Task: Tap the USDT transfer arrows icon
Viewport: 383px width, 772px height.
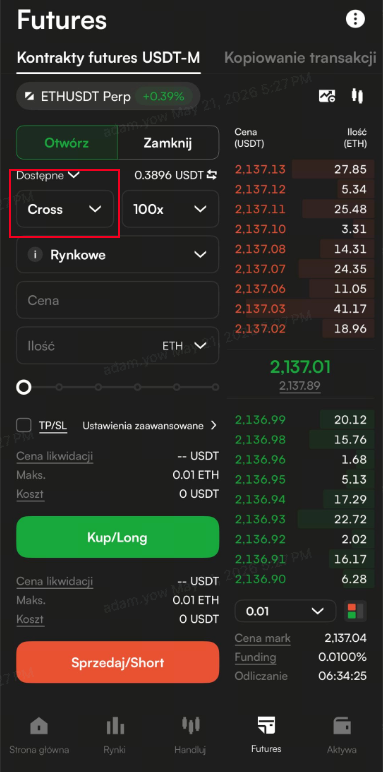Action: tap(212, 175)
